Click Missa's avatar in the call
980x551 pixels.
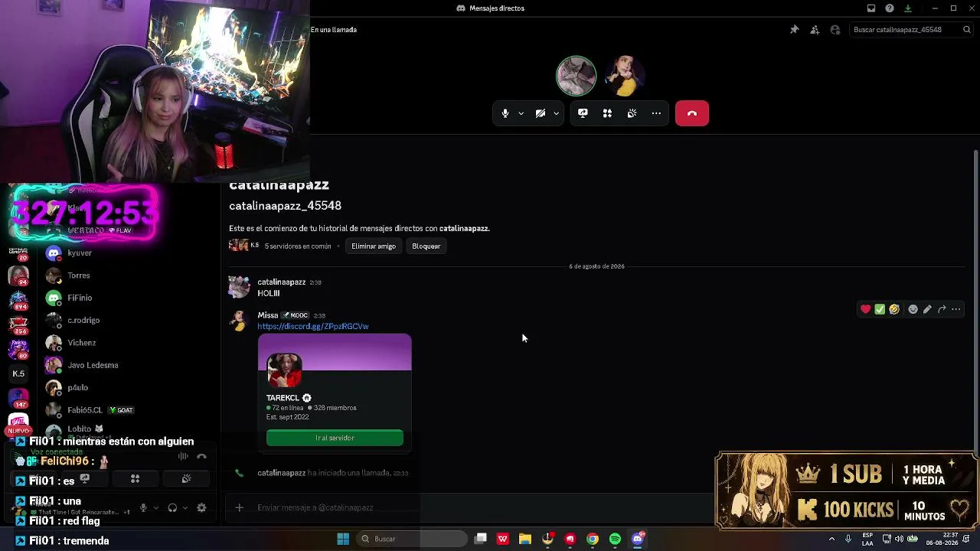(625, 75)
